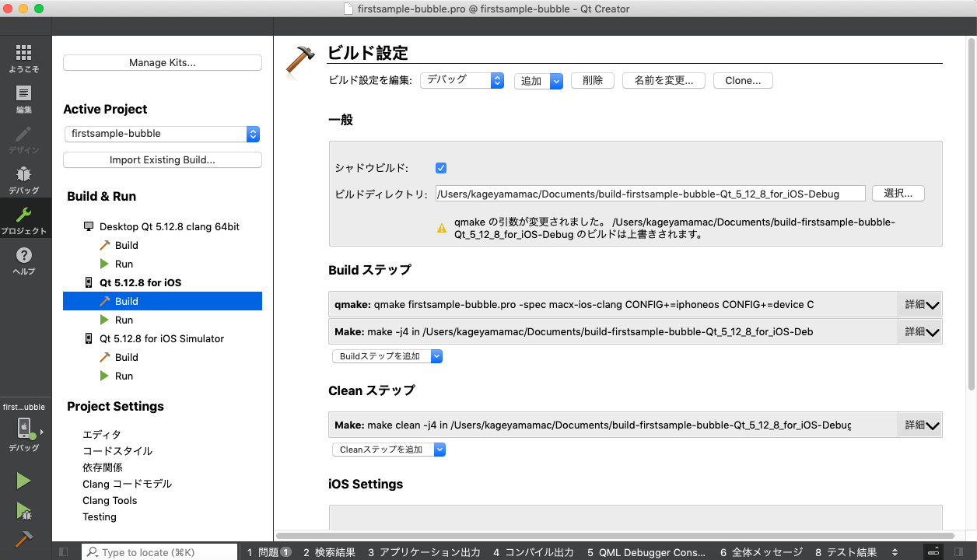Open the first...bubble kit selector
Image resolution: width=977 pixels, height=560 pixels.
pos(24,429)
